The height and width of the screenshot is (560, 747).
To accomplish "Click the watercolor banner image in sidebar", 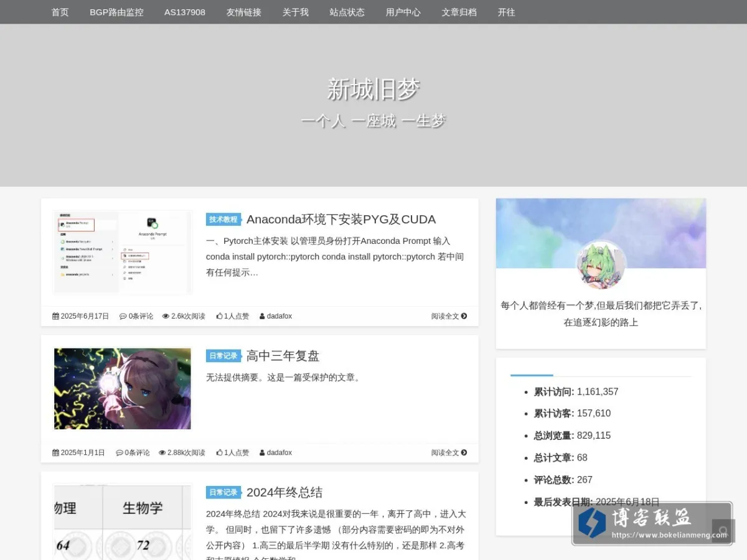I will (x=601, y=233).
